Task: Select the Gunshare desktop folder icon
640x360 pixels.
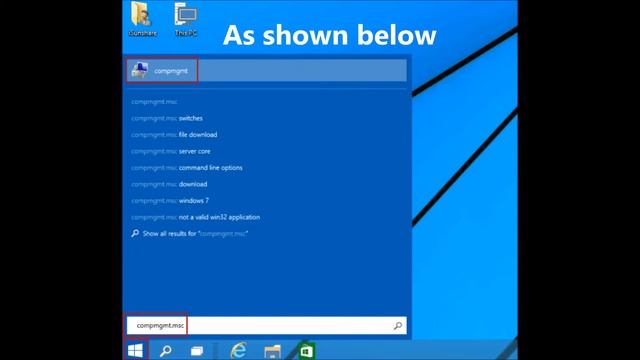Action: pos(142,19)
